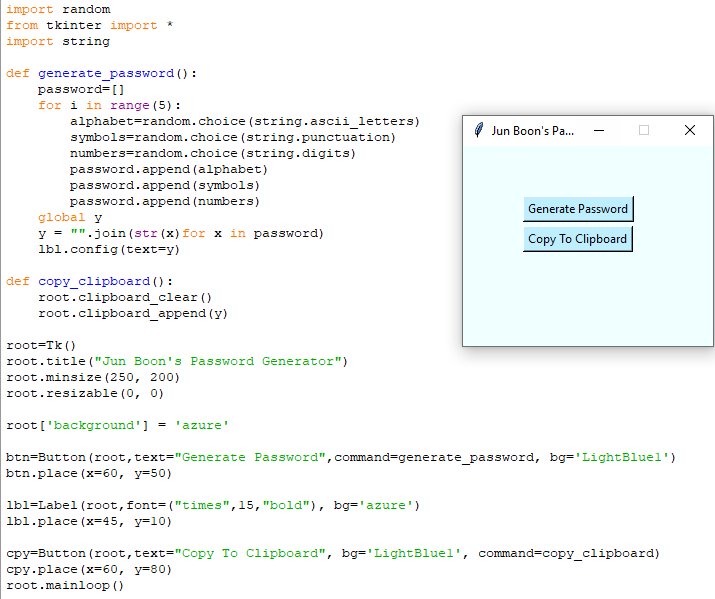Click the greyed-out maximize button
This screenshot has width=715, height=599.
coord(644,130)
